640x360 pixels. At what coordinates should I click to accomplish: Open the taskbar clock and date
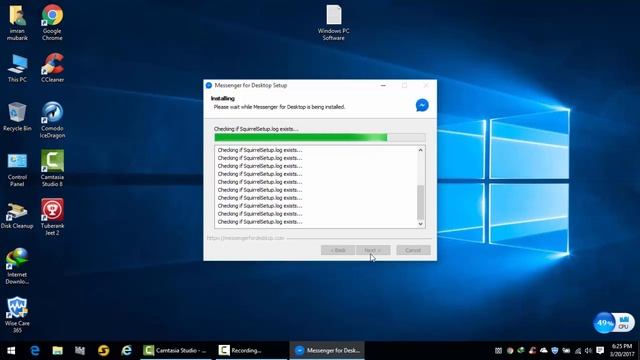[622, 350]
